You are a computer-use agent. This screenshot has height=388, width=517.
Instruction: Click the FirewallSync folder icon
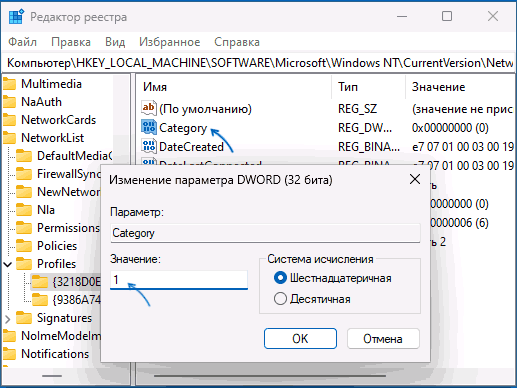[x=24, y=174]
